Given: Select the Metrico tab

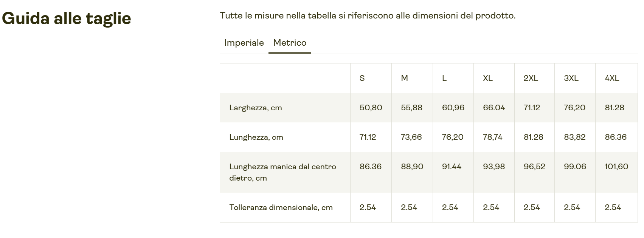Looking at the screenshot, I should pyautogui.click(x=290, y=43).
